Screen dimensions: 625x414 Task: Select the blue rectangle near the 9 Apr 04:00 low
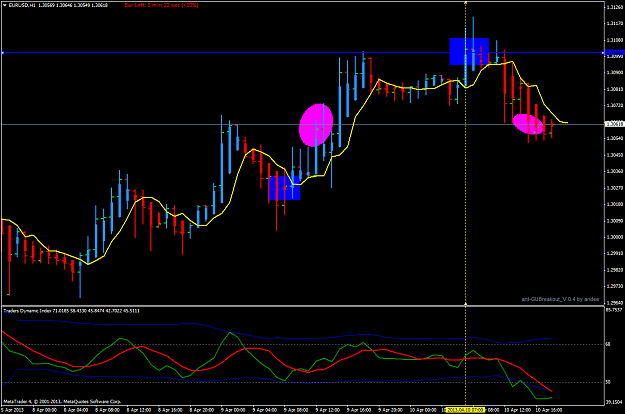(284, 188)
